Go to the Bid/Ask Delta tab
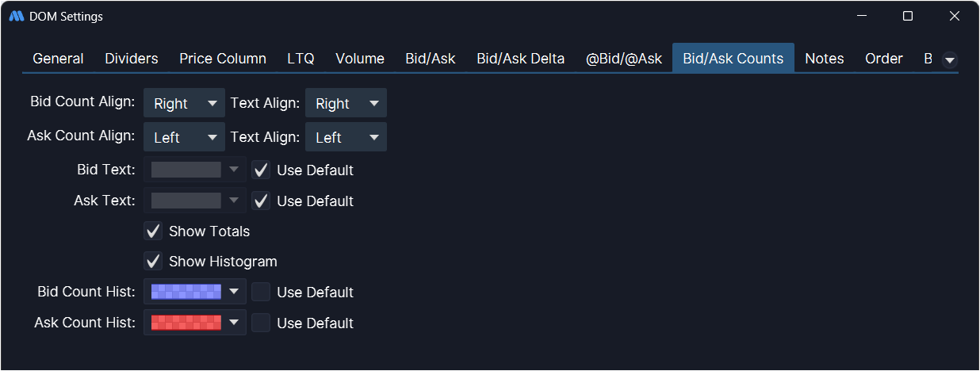 pos(521,59)
